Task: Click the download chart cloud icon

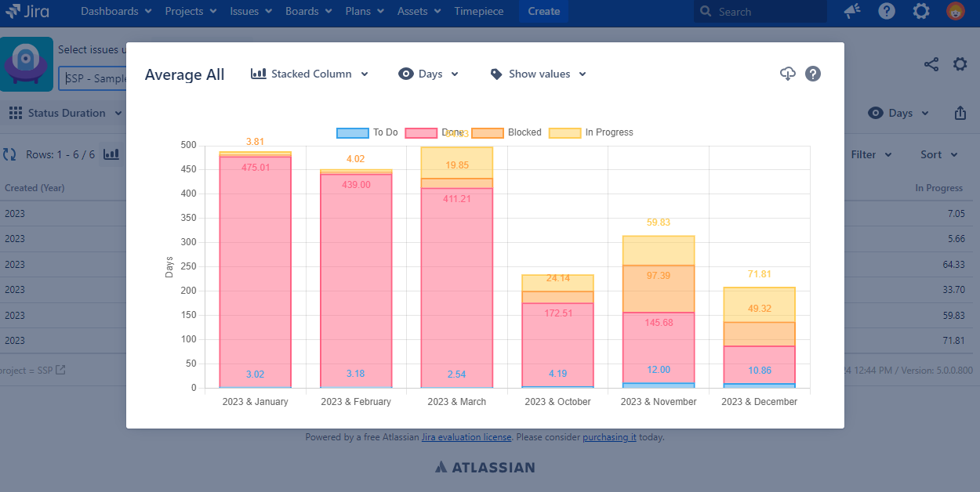Action: 788,74
